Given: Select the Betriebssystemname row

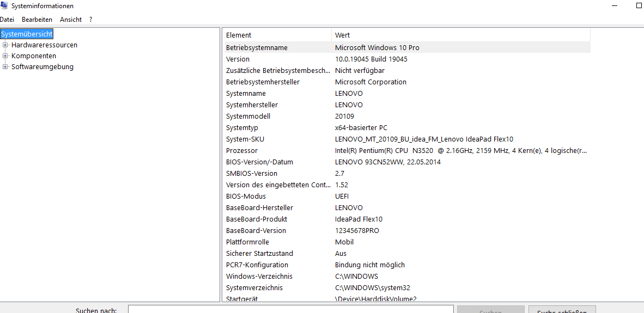Looking at the screenshot, I should click(x=408, y=47).
